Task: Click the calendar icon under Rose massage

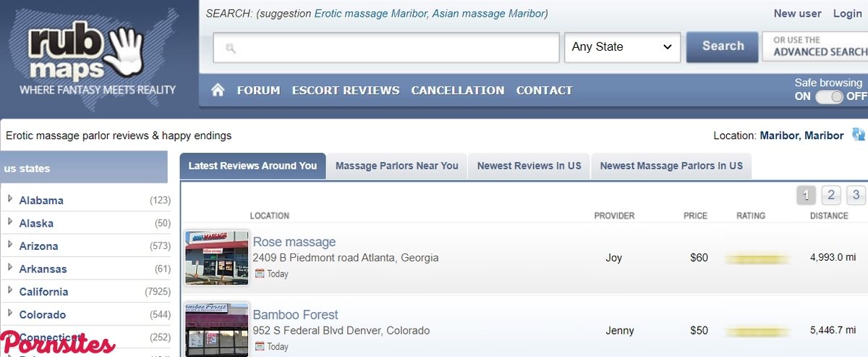Action: point(260,274)
